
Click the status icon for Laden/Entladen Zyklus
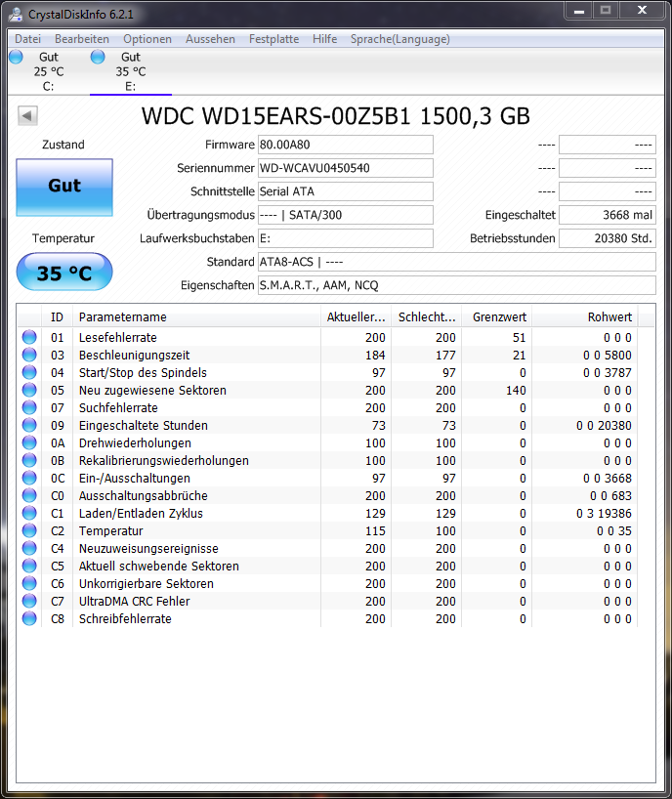click(x=29, y=513)
